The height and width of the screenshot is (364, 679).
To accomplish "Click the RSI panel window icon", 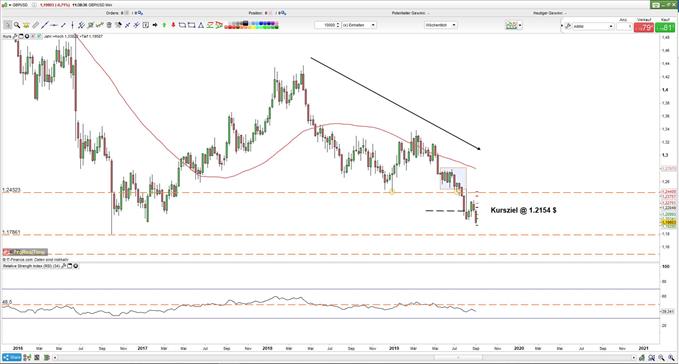I will [x=69, y=266].
